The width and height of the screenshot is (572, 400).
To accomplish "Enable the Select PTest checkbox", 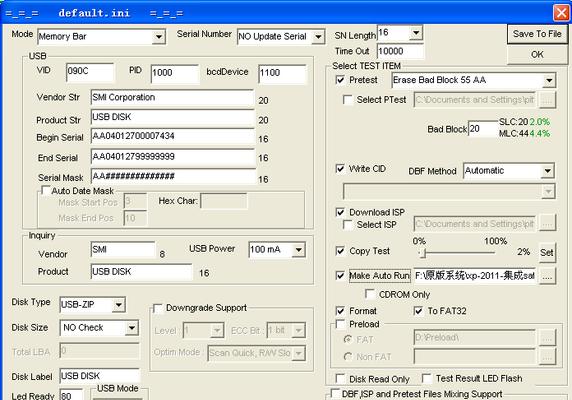I will (348, 100).
